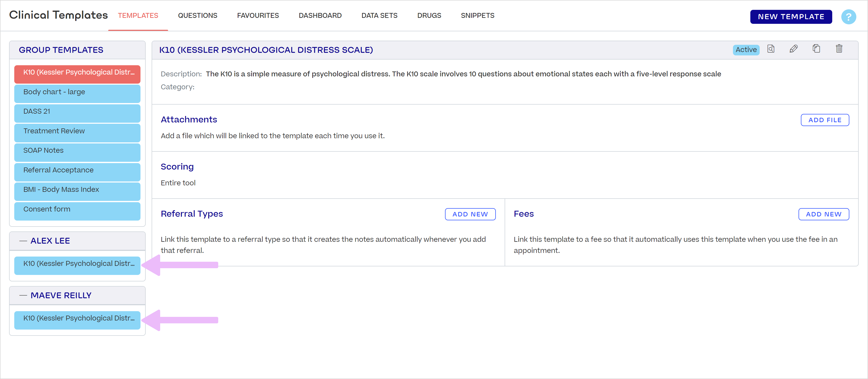Click Add File under Attachments
This screenshot has width=868, height=379.
click(824, 120)
